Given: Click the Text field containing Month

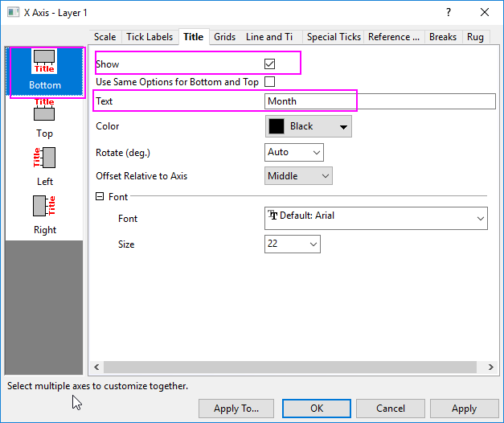Looking at the screenshot, I should pyautogui.click(x=379, y=101).
